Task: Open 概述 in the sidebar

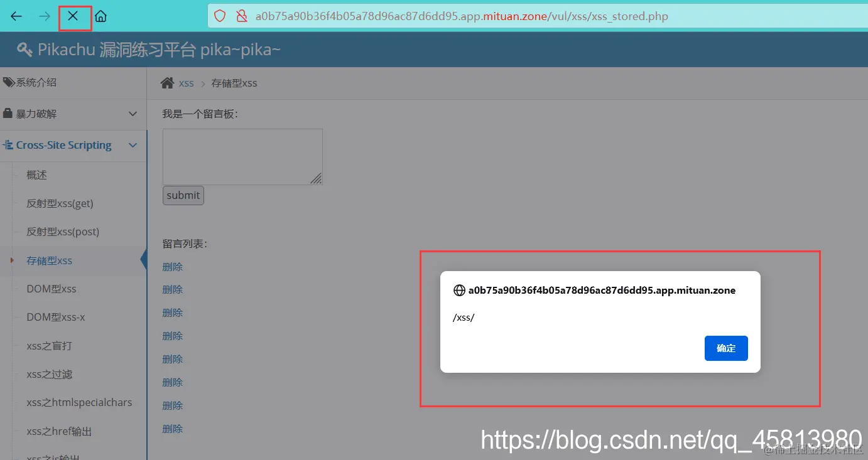Action: pyautogui.click(x=36, y=175)
